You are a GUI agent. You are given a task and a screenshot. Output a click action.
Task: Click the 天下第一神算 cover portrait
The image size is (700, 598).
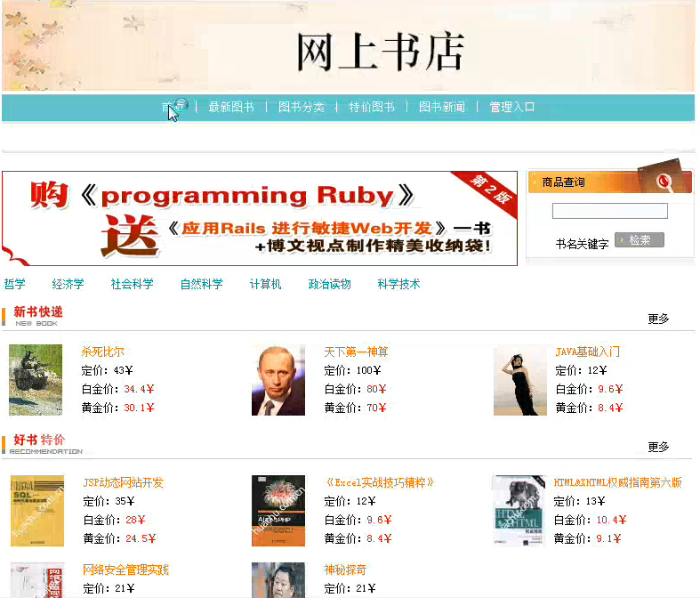[x=278, y=380]
